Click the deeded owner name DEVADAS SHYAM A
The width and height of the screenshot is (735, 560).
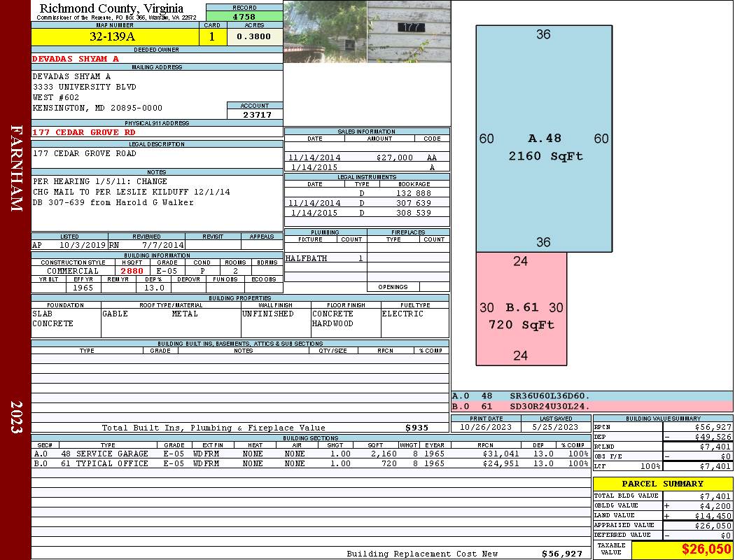point(76,59)
